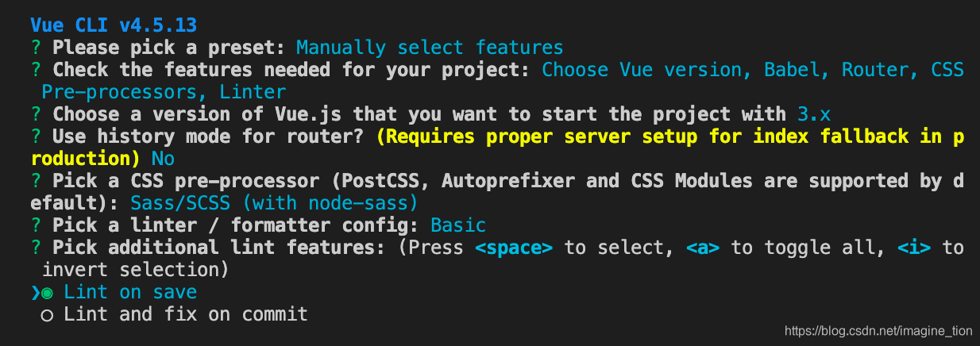Click the "Lint on save" option text
Screen dimensions: 980x346
click(x=130, y=292)
